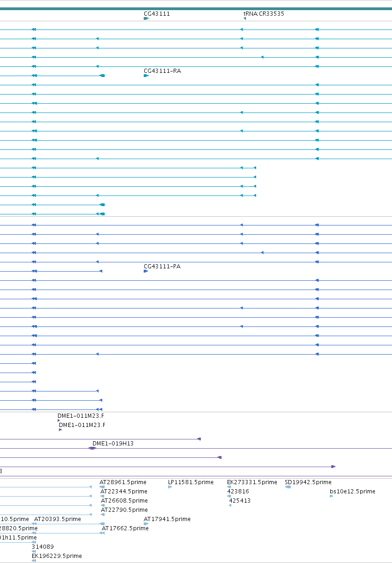
Task: Click the AT22344.5prime EST label
Action: click(124, 492)
